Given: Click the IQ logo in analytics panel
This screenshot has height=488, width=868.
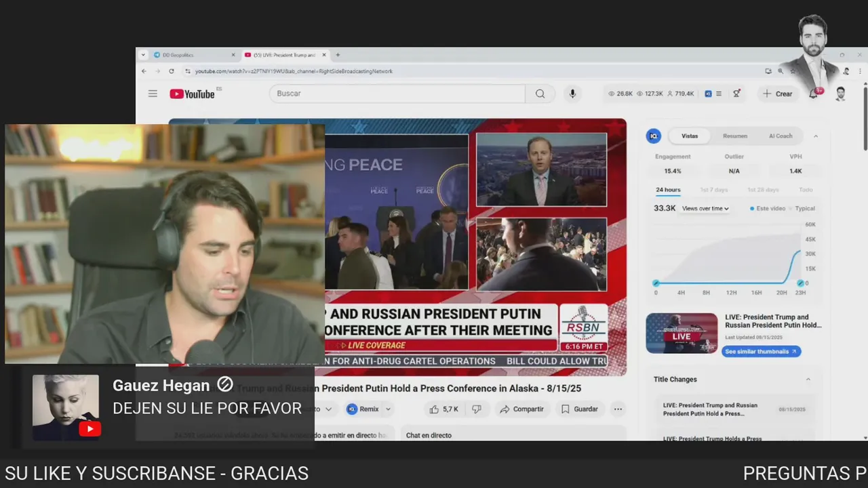Looking at the screenshot, I should (654, 136).
